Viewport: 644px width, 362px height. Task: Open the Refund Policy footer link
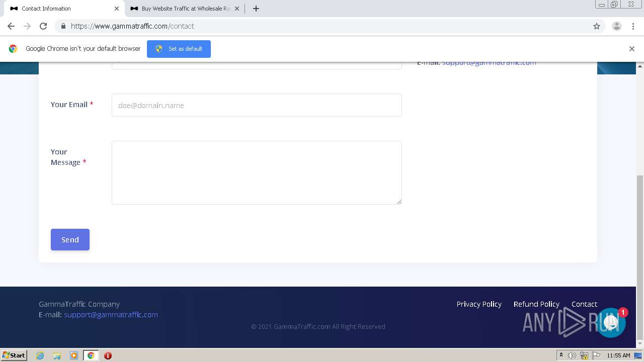(536, 304)
